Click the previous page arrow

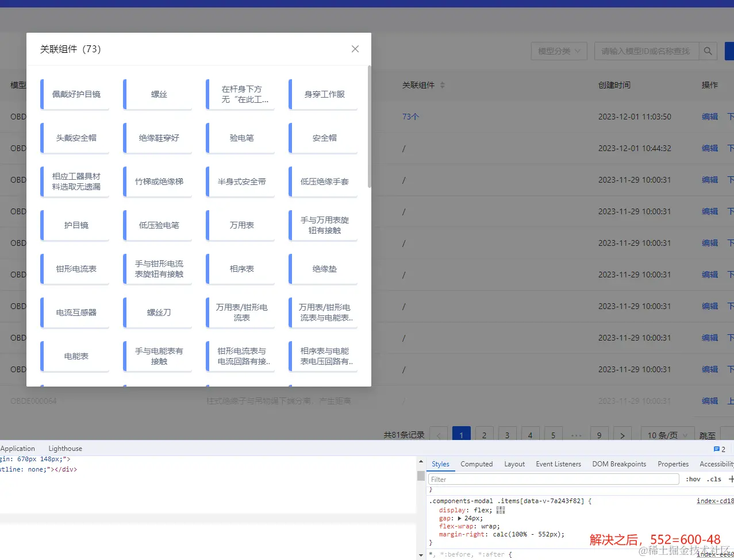439,435
